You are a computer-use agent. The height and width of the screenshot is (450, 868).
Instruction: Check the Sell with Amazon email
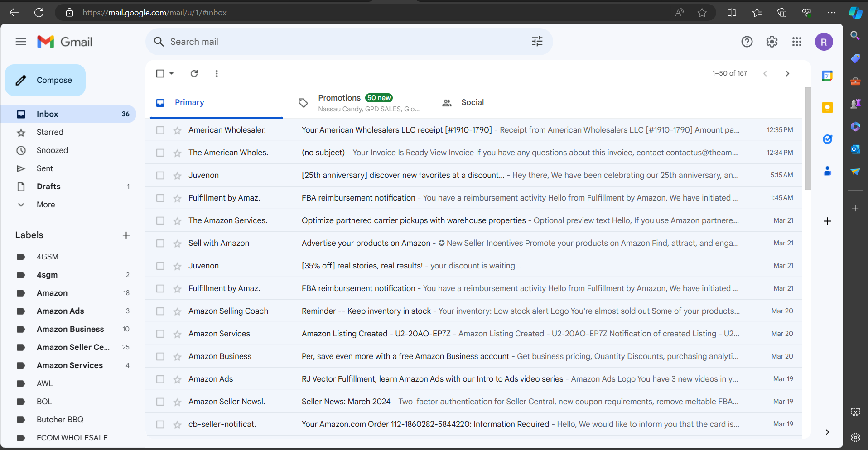coord(160,244)
